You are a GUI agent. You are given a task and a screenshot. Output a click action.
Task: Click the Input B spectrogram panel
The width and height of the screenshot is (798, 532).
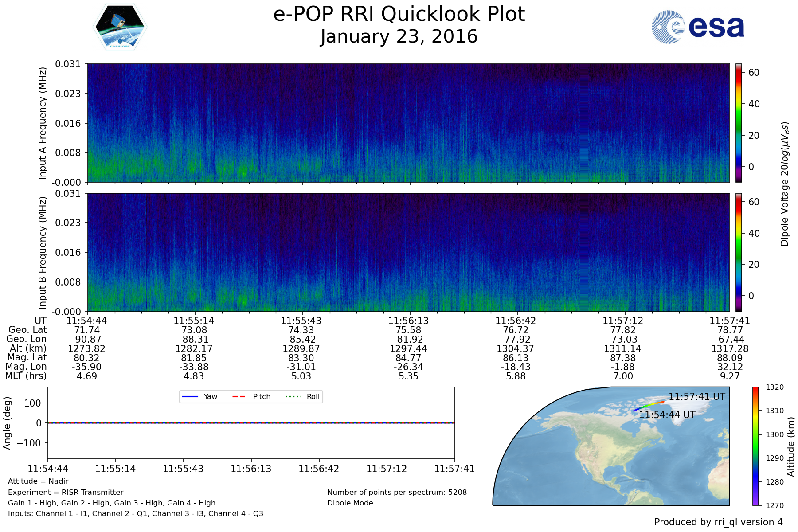tap(408, 252)
